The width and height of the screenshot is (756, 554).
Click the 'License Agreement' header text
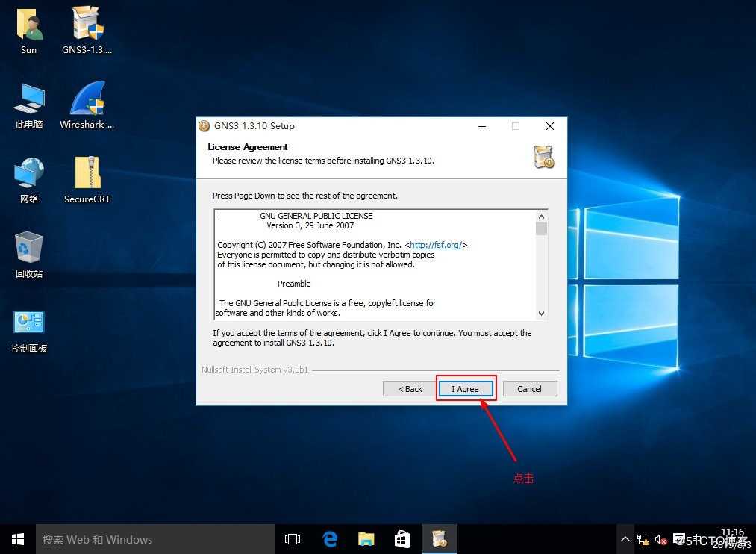pos(247,147)
